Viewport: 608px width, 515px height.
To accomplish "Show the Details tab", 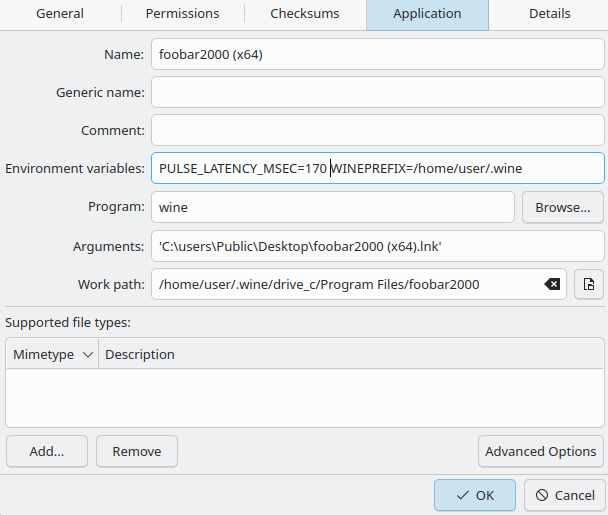I will click(x=549, y=14).
